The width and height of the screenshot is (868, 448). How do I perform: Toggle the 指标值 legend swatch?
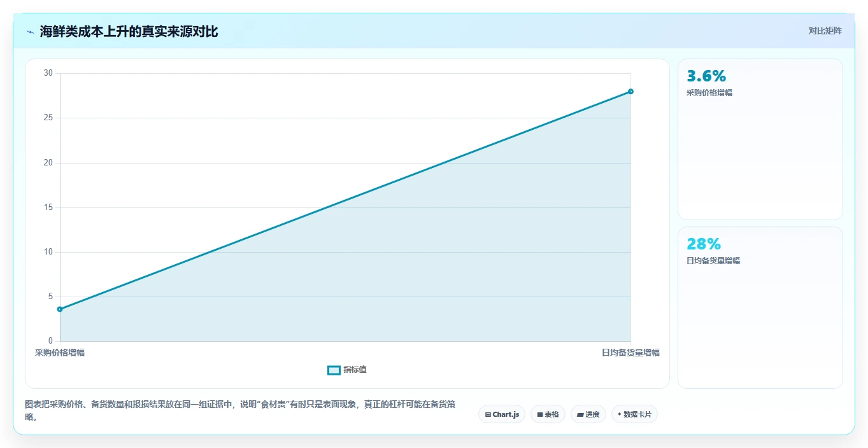pyautogui.click(x=334, y=370)
